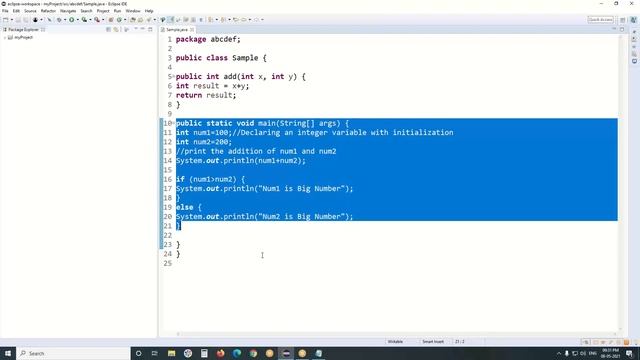The width and height of the screenshot is (640, 360).
Task: Click 'return result;' on line 7
Action: click(206, 95)
